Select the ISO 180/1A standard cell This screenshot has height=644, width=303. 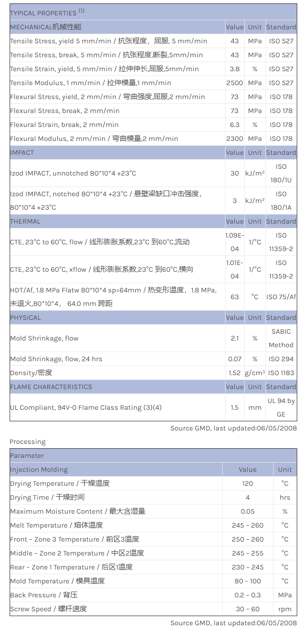point(281,201)
